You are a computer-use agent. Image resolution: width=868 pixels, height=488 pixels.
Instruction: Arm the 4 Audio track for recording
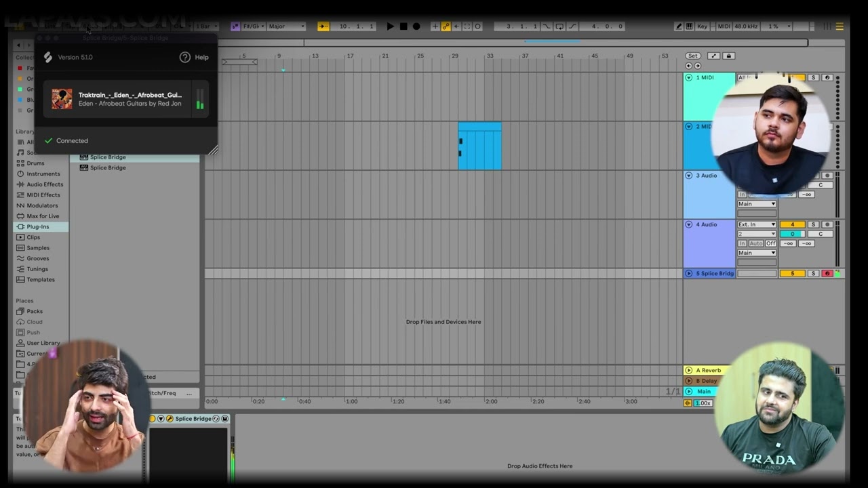click(x=827, y=224)
